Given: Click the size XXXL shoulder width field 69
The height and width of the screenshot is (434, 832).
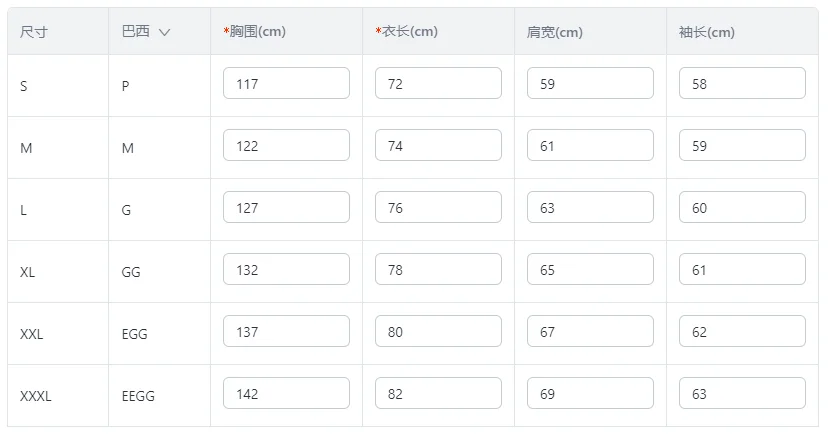Looking at the screenshot, I should [x=590, y=393].
